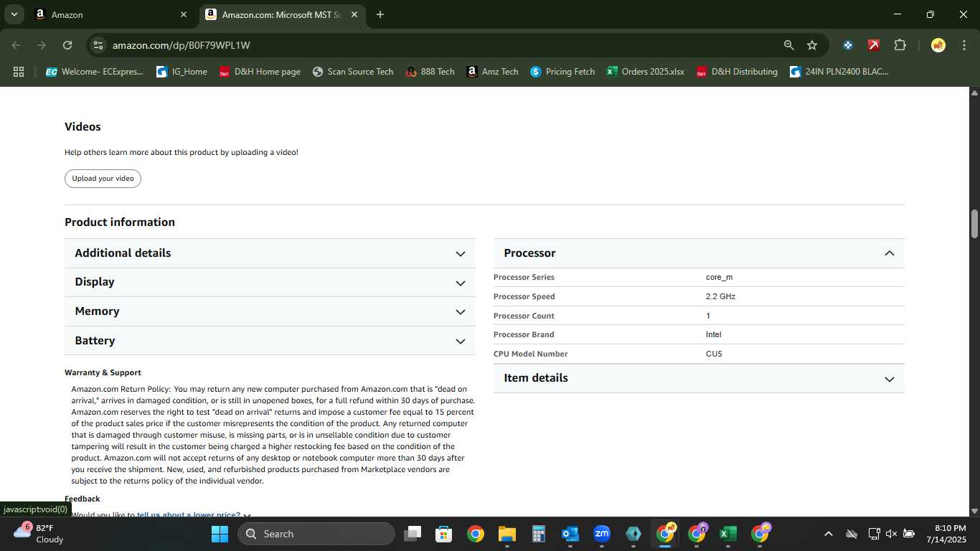The image size is (980, 551).
Task: Open the red arrow extension icon
Action: click(x=874, y=45)
